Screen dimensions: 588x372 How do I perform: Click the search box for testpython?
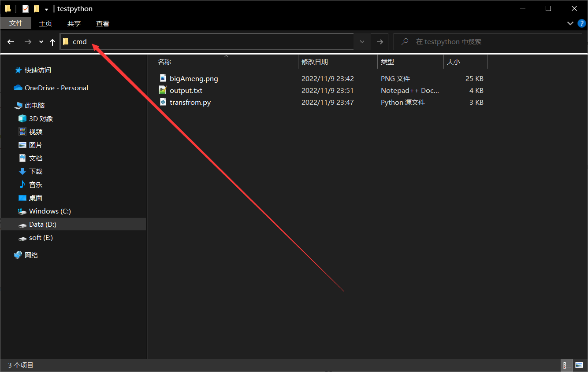pyautogui.click(x=488, y=42)
